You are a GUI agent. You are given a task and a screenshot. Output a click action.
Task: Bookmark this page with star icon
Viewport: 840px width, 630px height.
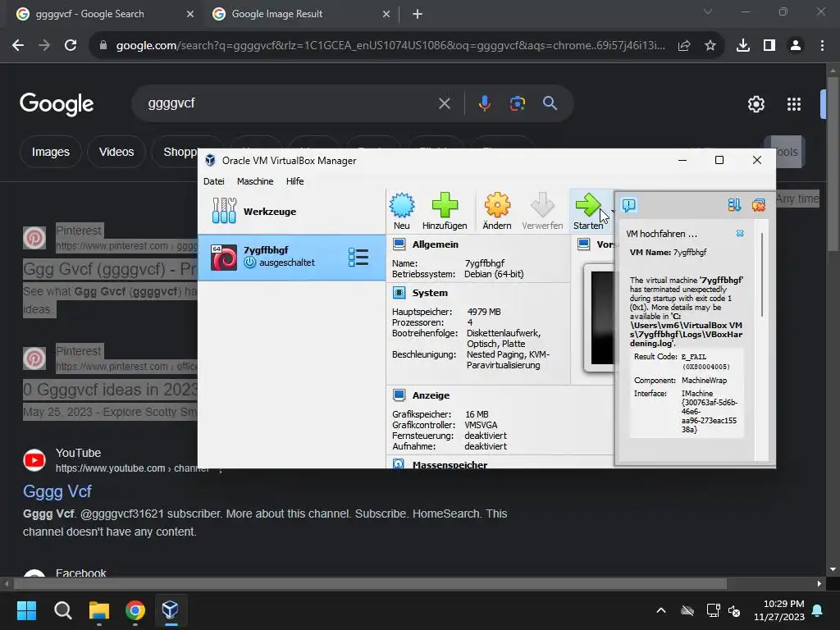710,46
